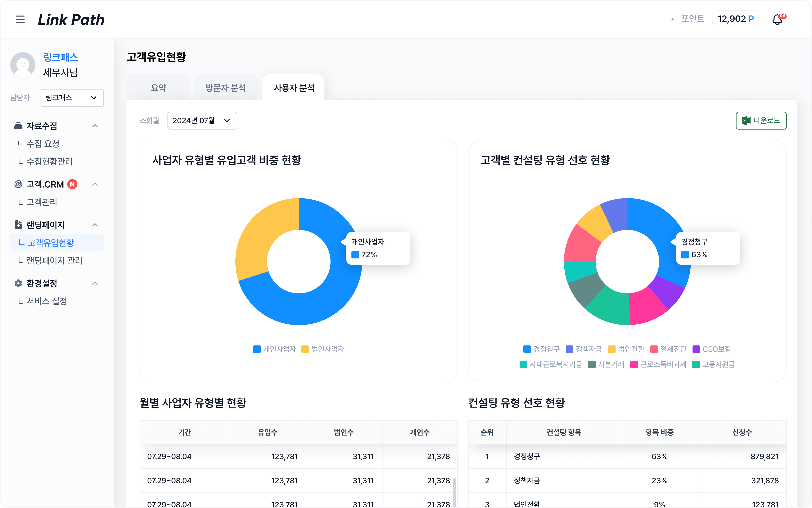Toggle 법인전환 legend item

click(x=626, y=349)
